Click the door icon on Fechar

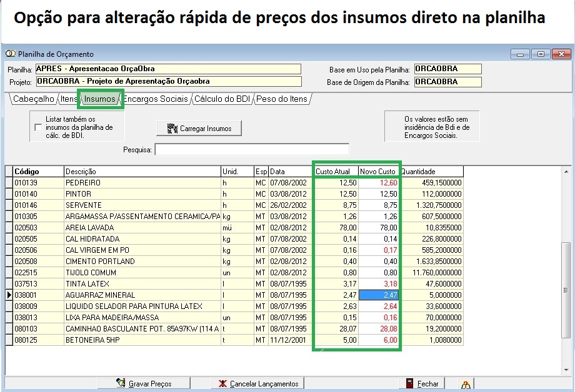[409, 383]
